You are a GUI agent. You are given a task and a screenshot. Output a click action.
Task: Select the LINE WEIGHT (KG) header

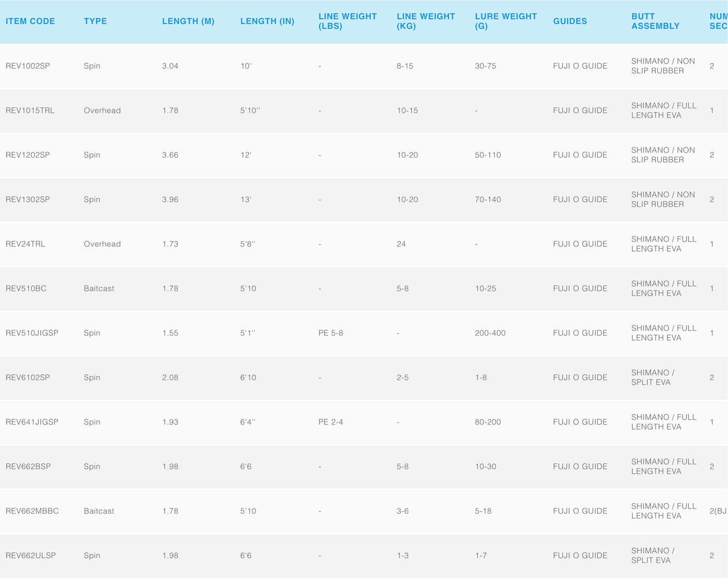[426, 21]
